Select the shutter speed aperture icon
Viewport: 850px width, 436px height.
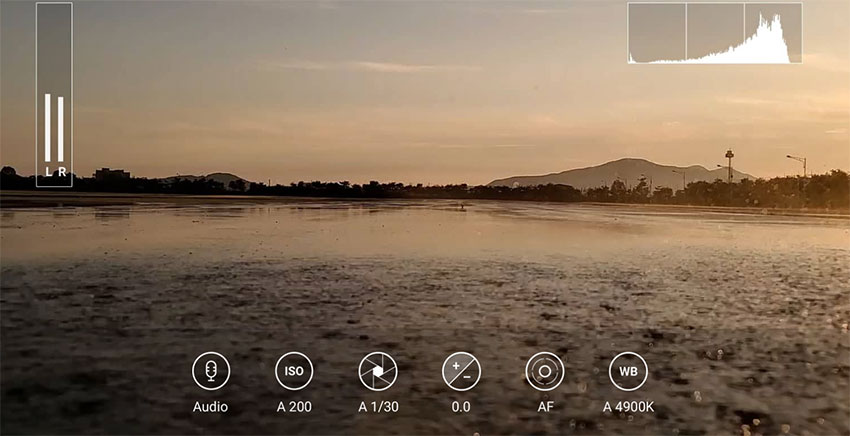378,371
